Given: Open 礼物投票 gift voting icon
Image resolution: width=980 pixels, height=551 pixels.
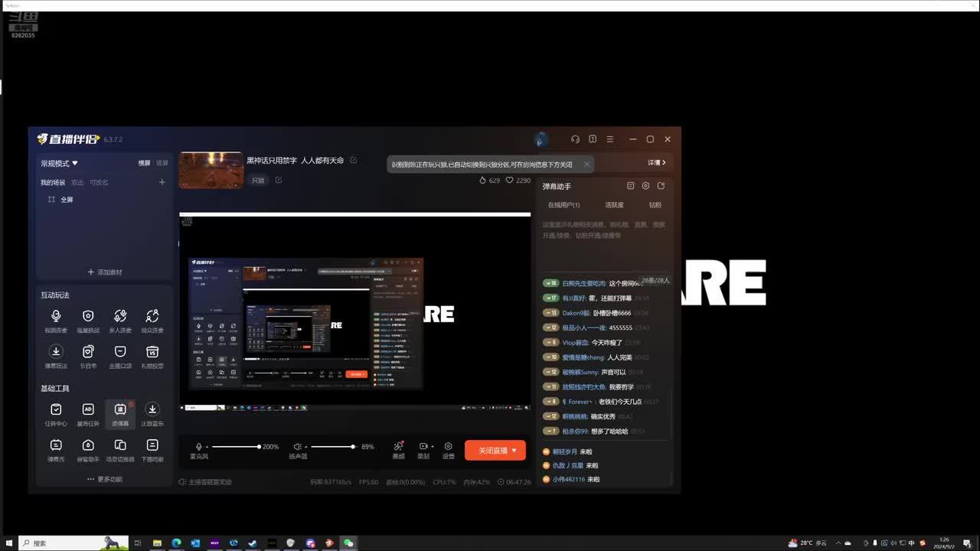Looking at the screenshot, I should click(152, 355).
